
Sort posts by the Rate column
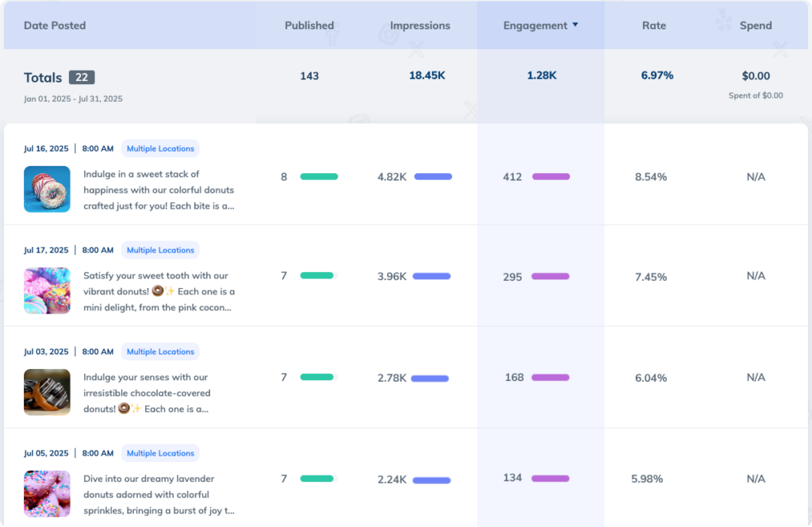(x=653, y=25)
